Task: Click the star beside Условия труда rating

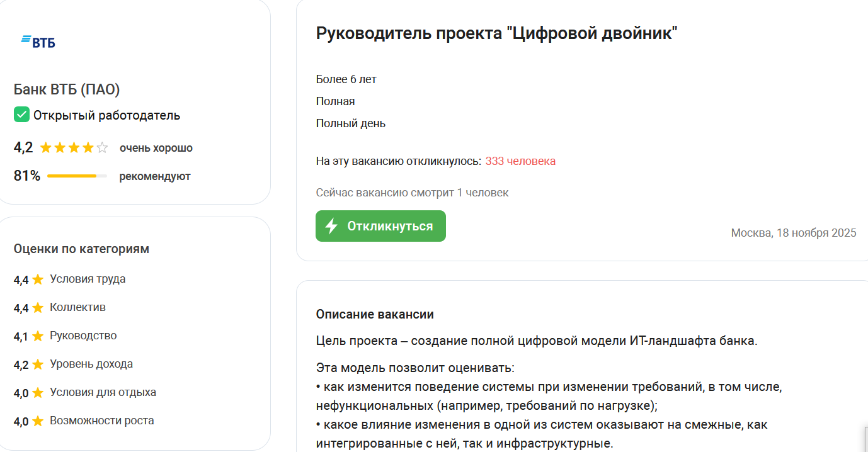Action: coord(38,278)
